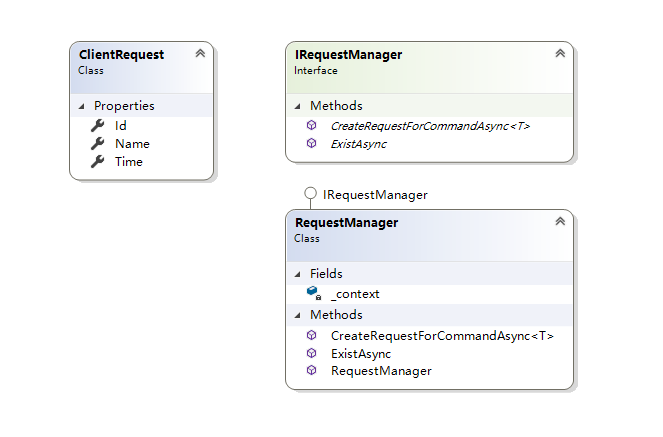Click the cube icon beside class ExistAsync method
Screen dimensions: 663x437
(x=312, y=353)
